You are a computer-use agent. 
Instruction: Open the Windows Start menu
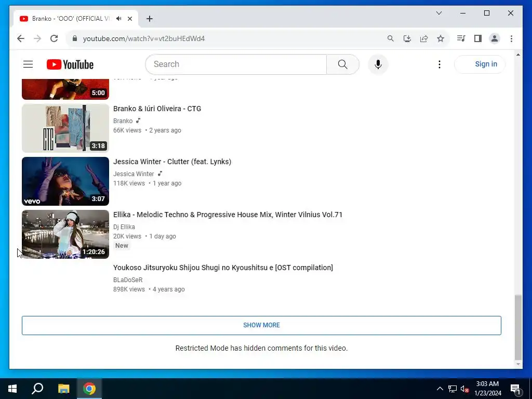point(12,389)
